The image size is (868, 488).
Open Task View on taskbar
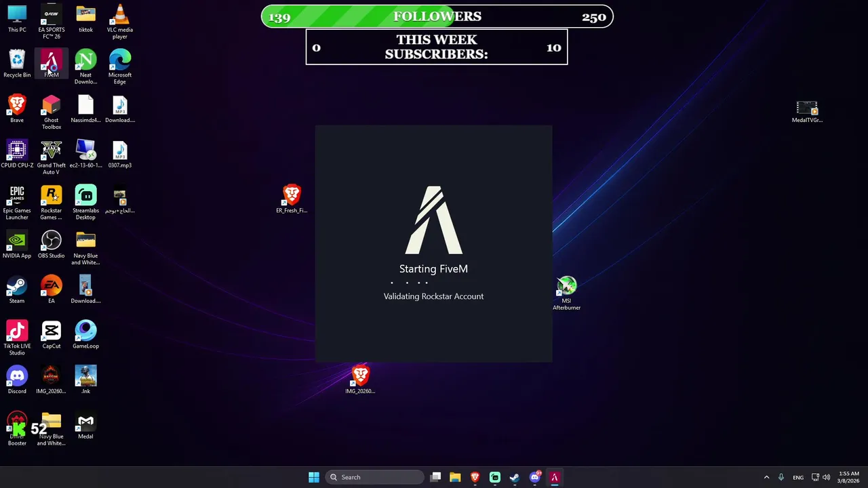(x=436, y=477)
